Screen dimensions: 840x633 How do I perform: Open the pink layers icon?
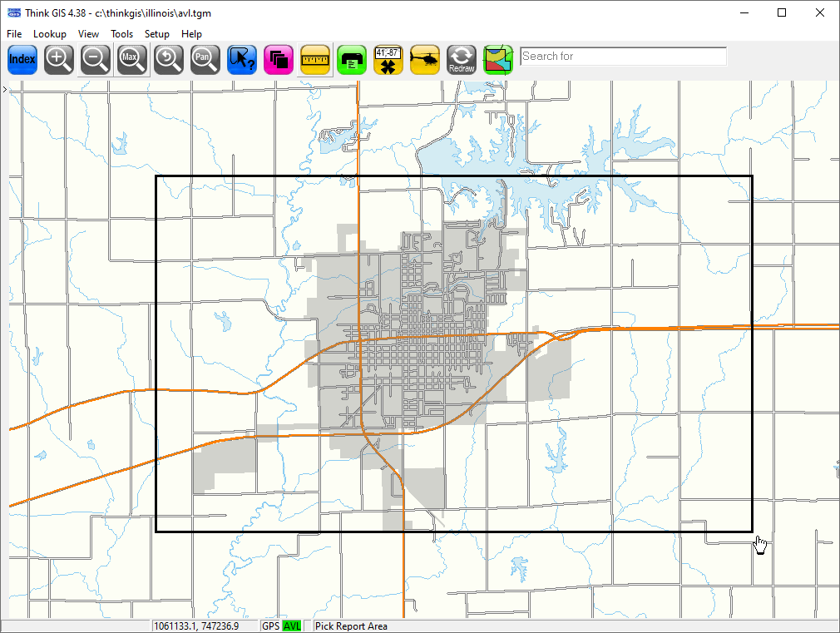tap(279, 59)
